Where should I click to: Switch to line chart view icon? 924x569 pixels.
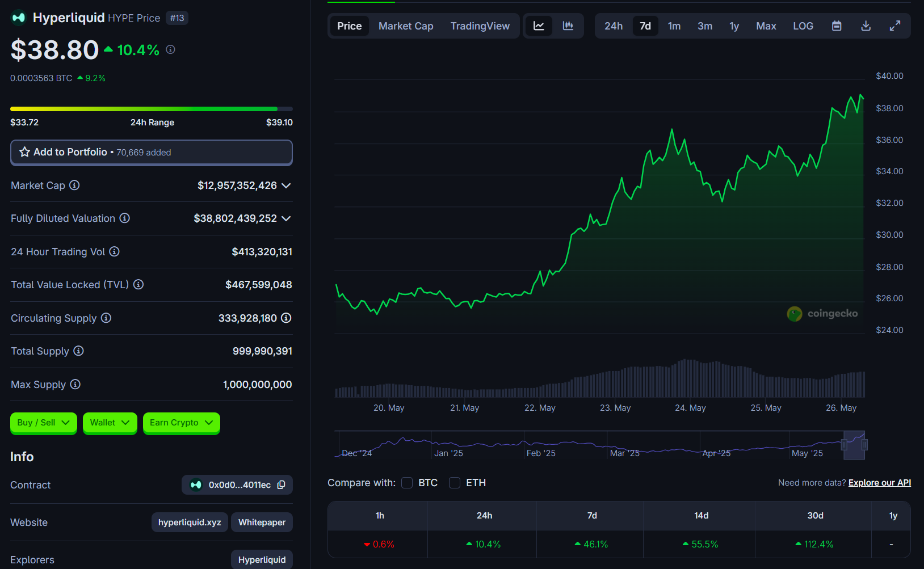(539, 26)
